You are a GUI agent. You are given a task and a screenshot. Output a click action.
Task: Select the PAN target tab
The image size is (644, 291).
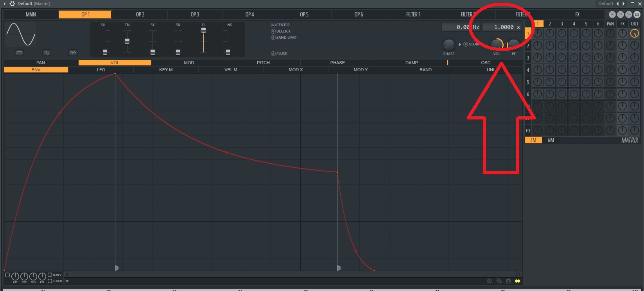(x=41, y=63)
